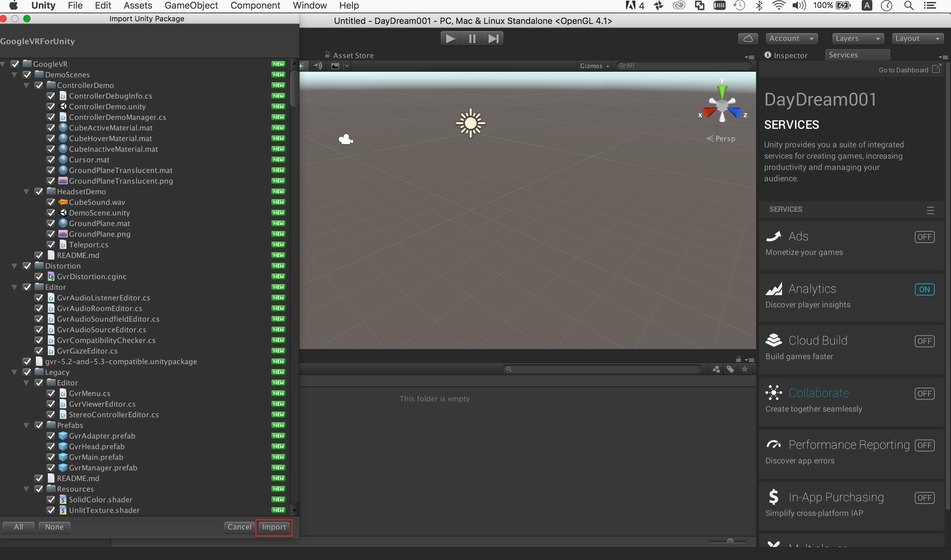The height and width of the screenshot is (560, 951).
Task: Open the Collaborate service link
Action: coord(819,393)
